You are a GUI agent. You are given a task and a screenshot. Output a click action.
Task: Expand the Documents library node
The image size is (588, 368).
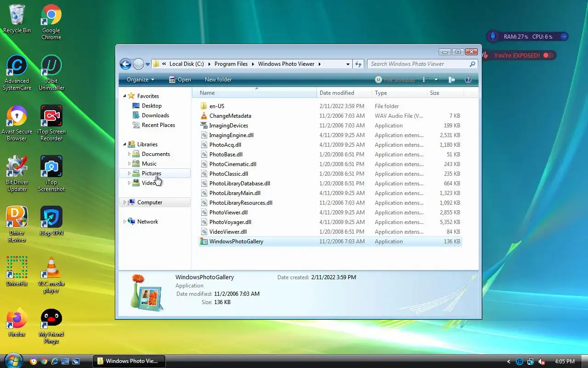[129, 154]
